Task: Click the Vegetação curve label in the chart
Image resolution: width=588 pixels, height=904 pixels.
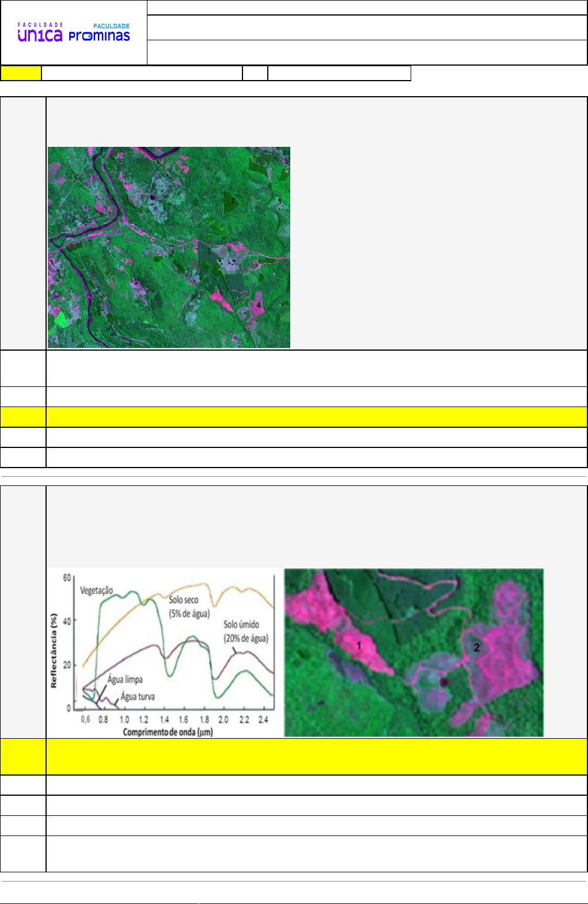Action: [x=96, y=591]
